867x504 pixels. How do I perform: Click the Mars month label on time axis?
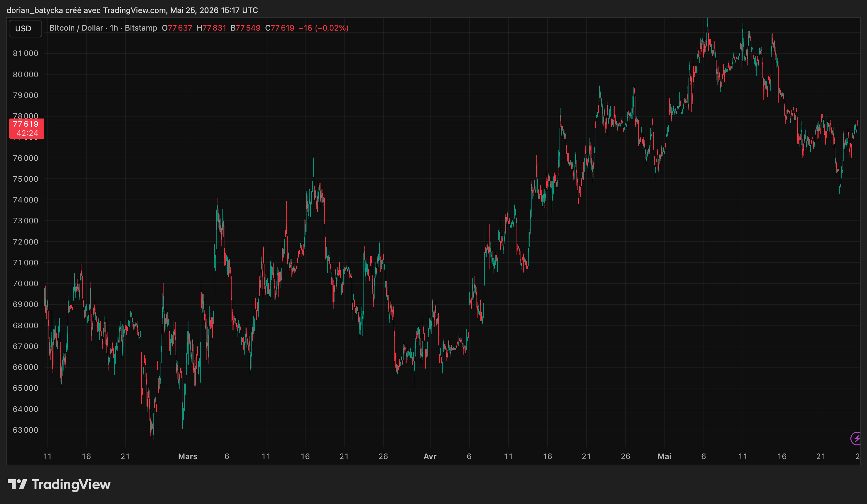coord(188,456)
